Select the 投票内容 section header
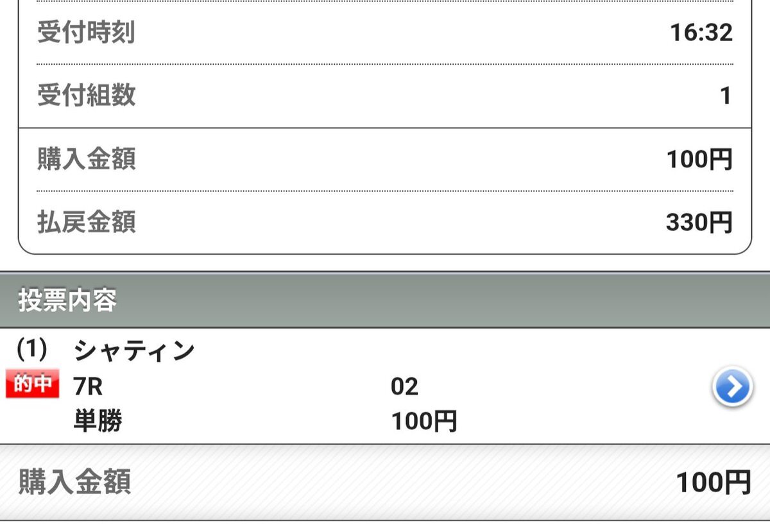 (x=67, y=300)
